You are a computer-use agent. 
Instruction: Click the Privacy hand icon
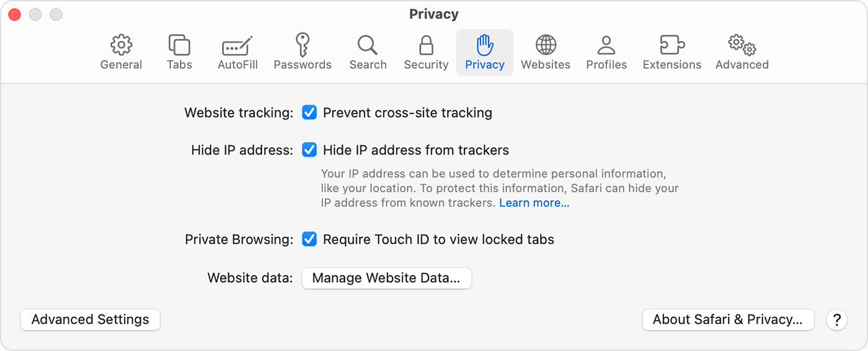click(x=484, y=45)
